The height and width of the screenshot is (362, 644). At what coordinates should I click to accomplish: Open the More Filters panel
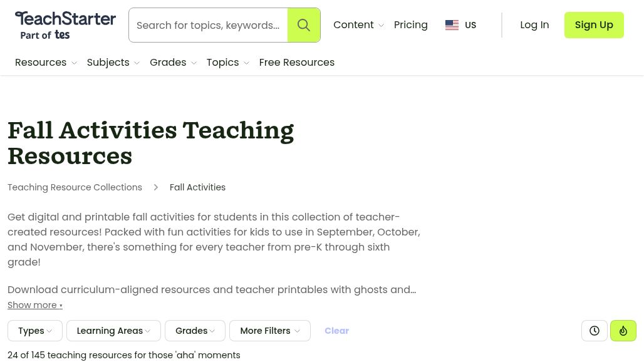(x=269, y=331)
